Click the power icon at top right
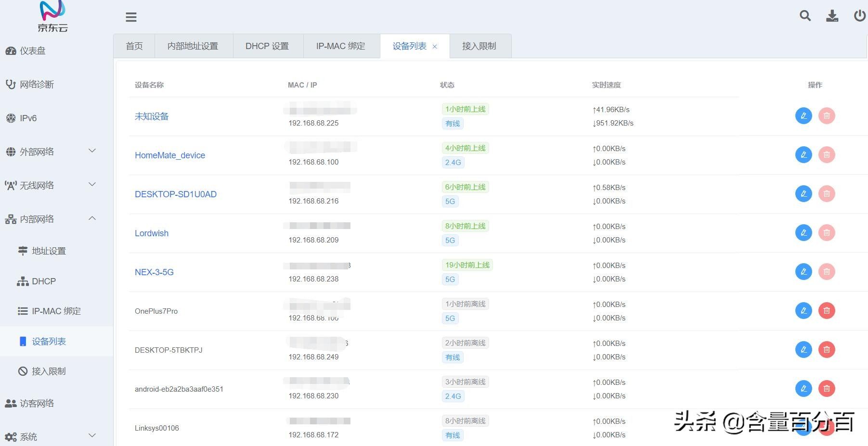868x446 pixels. tap(860, 16)
